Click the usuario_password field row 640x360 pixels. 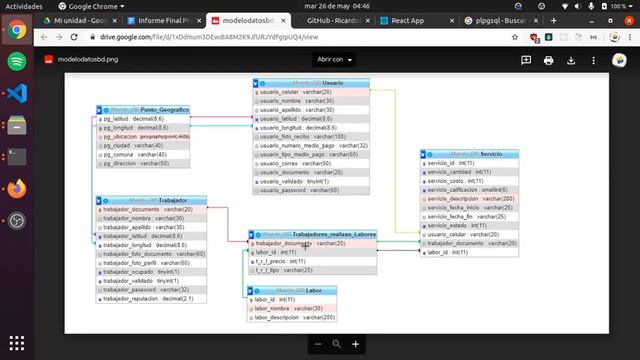click(x=311, y=190)
